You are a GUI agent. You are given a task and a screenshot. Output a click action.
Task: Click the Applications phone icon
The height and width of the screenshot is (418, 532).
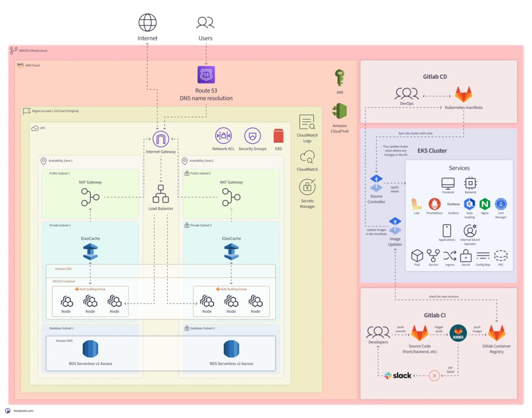point(447,231)
